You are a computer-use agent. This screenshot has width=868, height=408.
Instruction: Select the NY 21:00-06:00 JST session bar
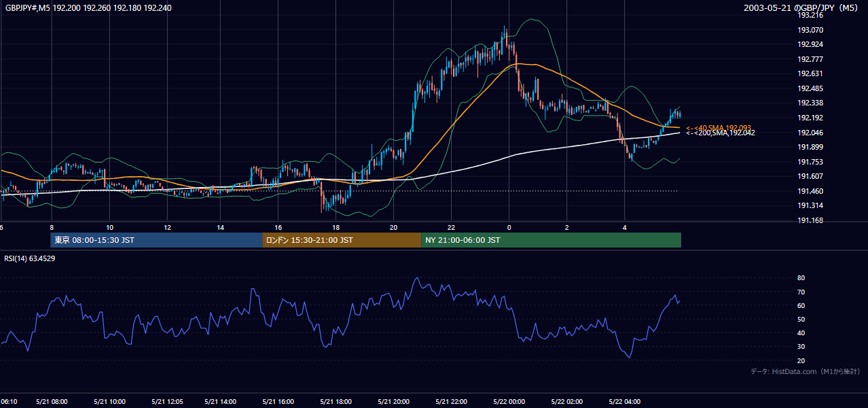(551, 240)
